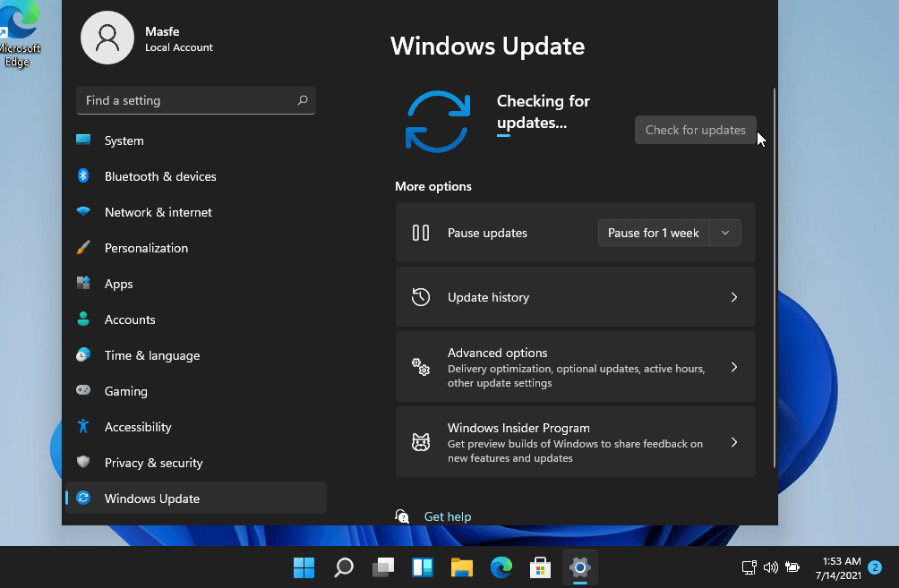The height and width of the screenshot is (588, 899).
Task: Click the magnifier icon in search box
Action: point(303,100)
